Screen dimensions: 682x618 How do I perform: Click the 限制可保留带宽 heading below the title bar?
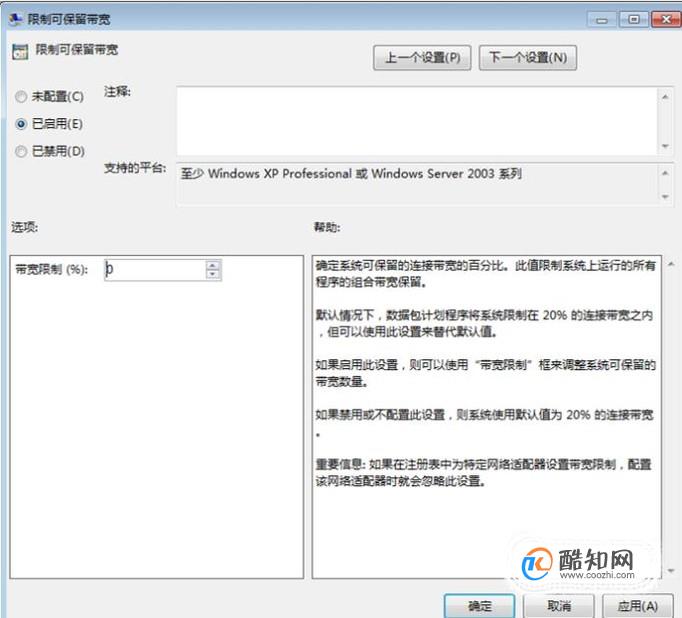[77, 50]
